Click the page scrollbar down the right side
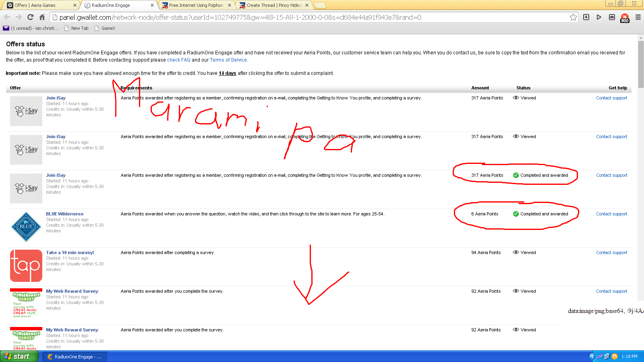Viewport: 644px width, 362px height. [x=641, y=64]
